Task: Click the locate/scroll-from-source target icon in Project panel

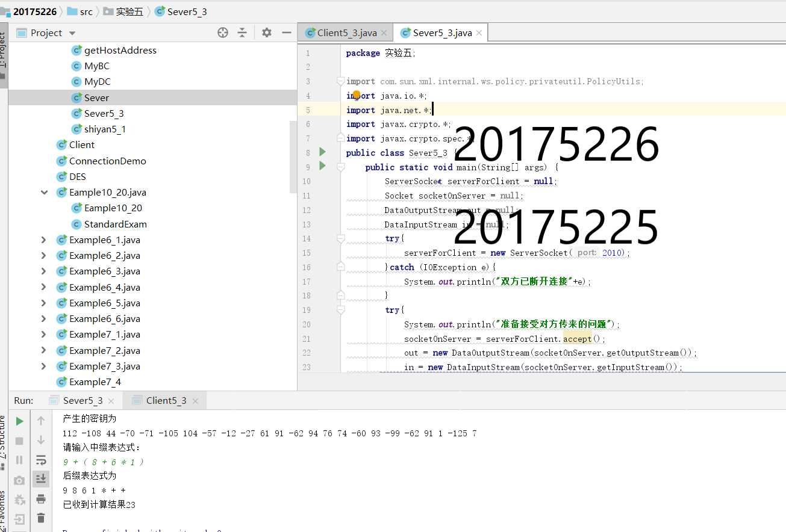Action: pyautogui.click(x=223, y=32)
